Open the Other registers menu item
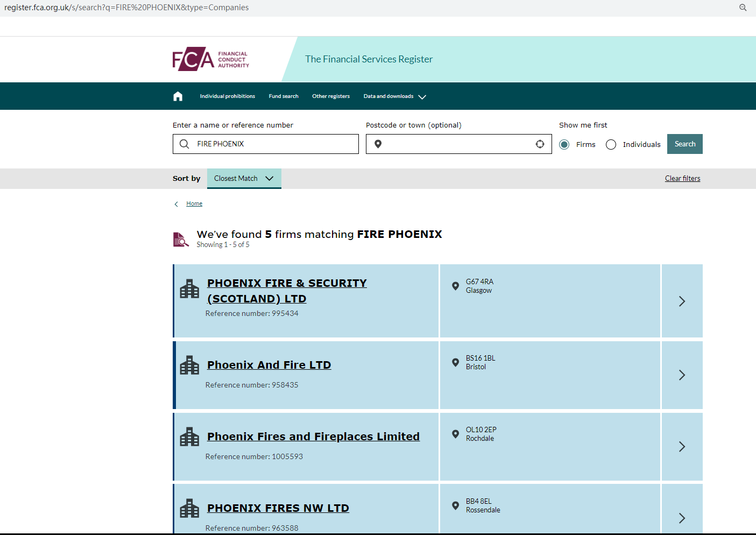 pos(331,96)
